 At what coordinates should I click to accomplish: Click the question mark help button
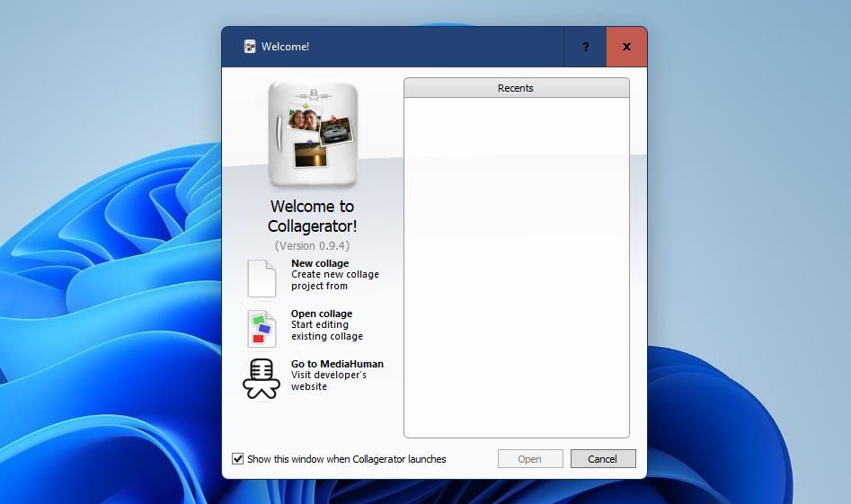point(585,47)
